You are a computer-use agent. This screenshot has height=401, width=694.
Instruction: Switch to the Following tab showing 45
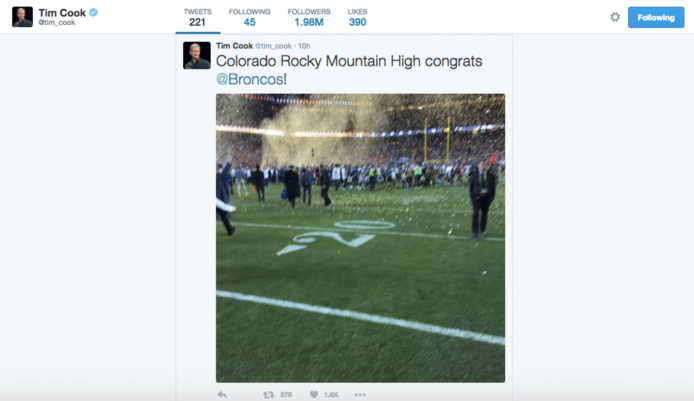(x=249, y=17)
